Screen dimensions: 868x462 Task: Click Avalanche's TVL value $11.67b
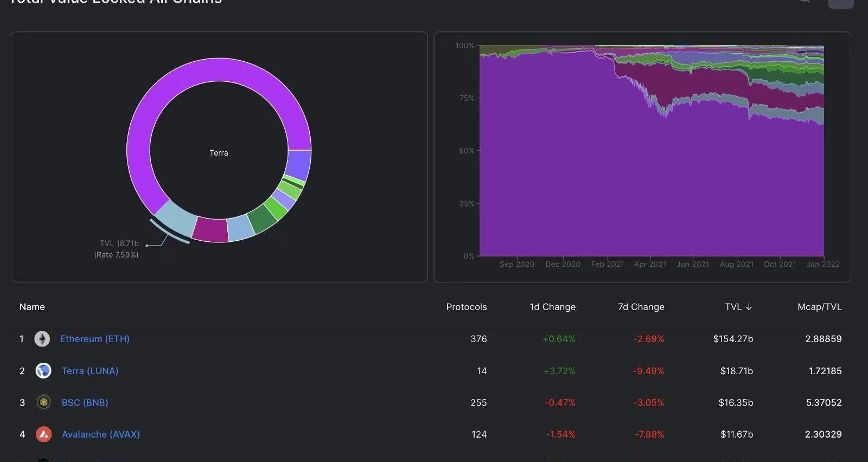pos(737,434)
